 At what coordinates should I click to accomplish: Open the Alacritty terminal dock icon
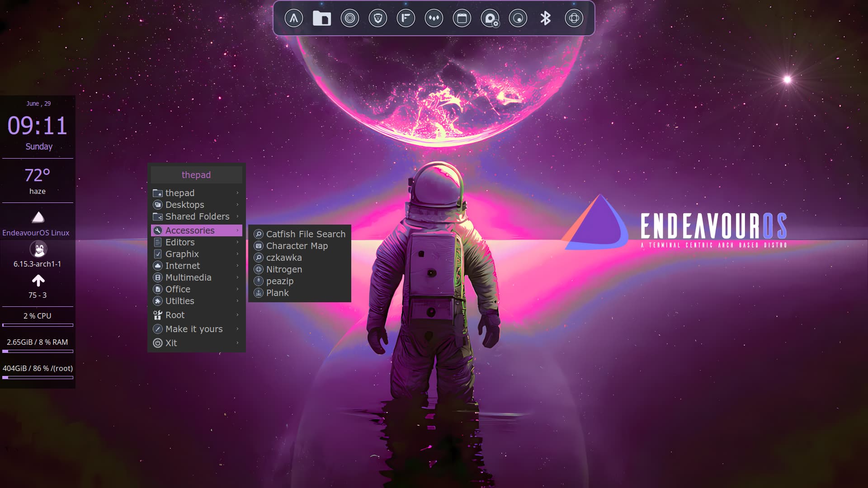[x=294, y=19]
